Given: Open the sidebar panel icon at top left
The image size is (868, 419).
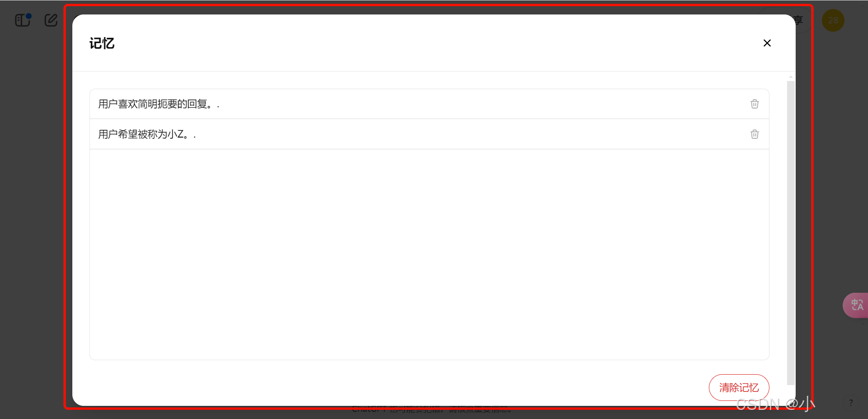Looking at the screenshot, I should point(23,20).
